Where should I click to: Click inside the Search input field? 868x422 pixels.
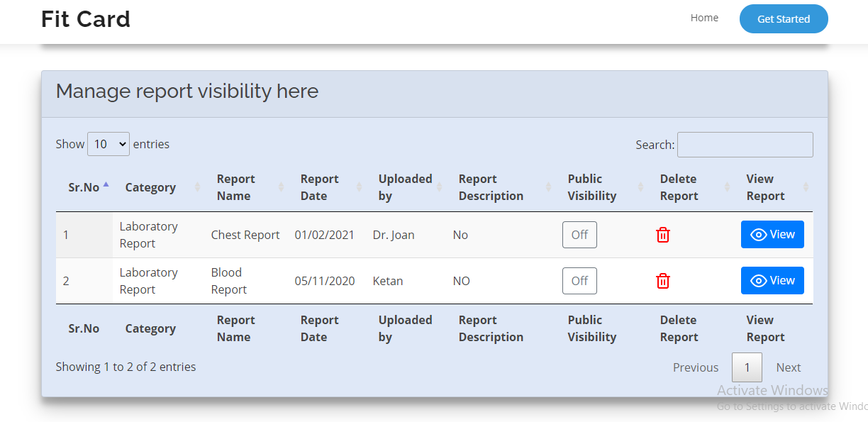coord(745,145)
